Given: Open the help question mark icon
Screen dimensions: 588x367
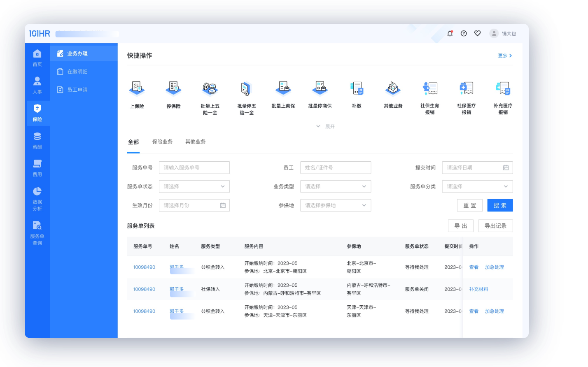Looking at the screenshot, I should pyautogui.click(x=464, y=33).
